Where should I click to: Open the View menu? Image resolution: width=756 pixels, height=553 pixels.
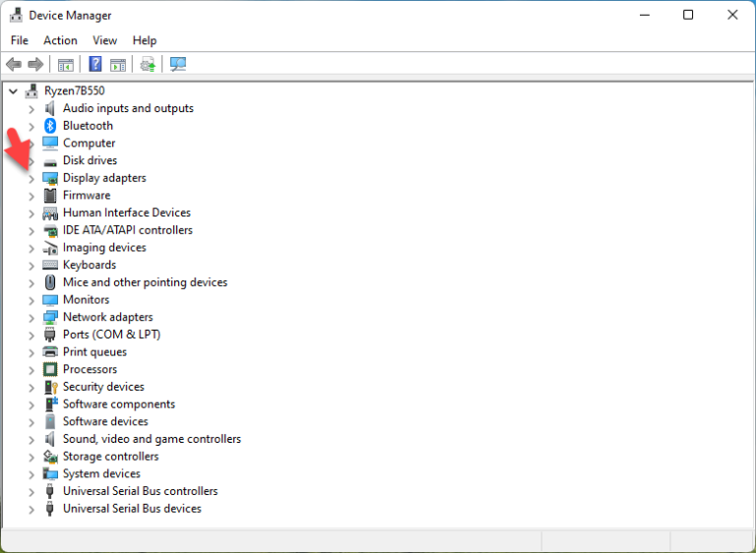(x=104, y=40)
